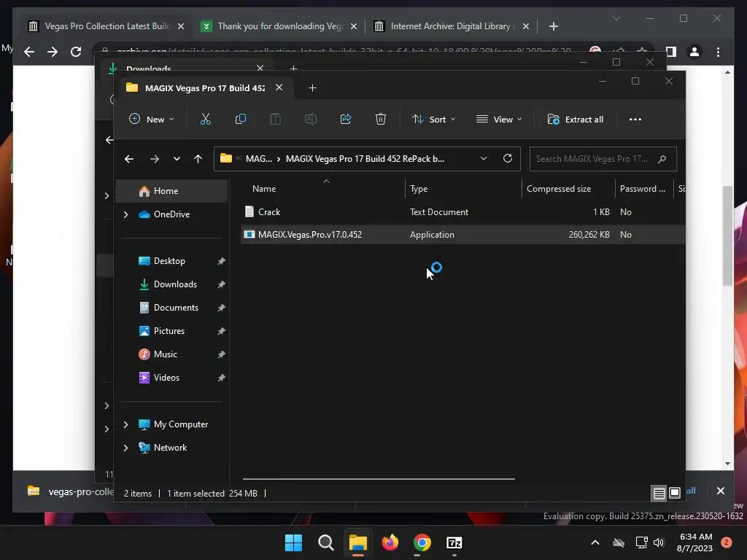Click the search magnifier in Explorer search box
747x560 pixels.
[x=662, y=159]
